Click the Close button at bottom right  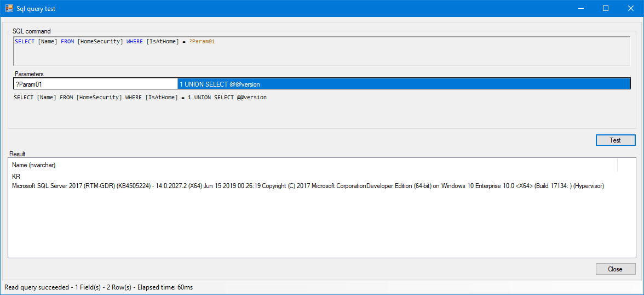pos(615,269)
